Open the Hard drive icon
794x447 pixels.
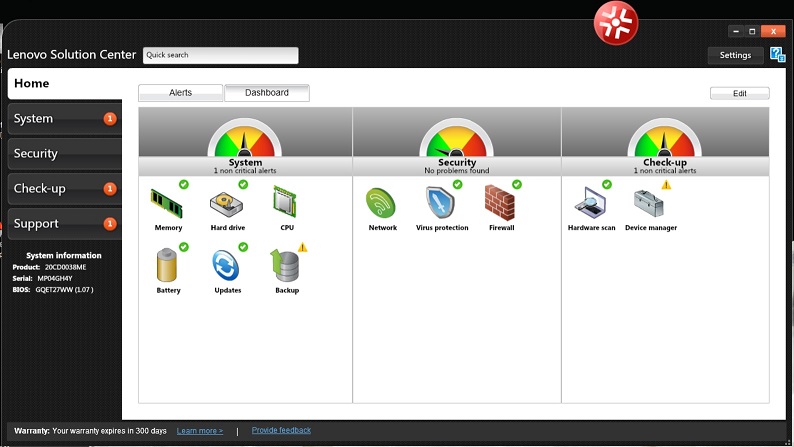pos(226,204)
